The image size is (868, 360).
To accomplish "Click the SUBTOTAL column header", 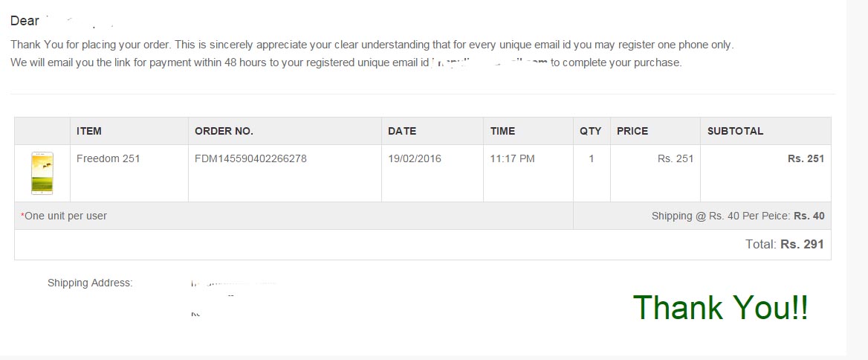I will [735, 131].
